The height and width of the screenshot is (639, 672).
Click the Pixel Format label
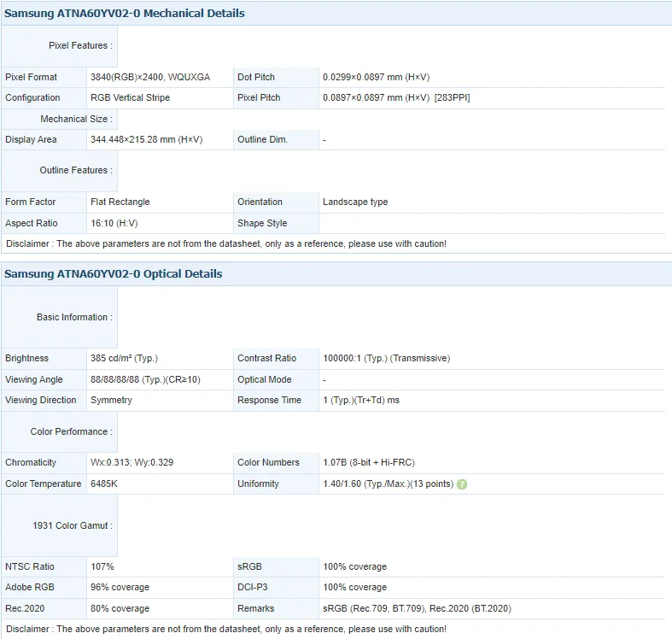pos(31,77)
